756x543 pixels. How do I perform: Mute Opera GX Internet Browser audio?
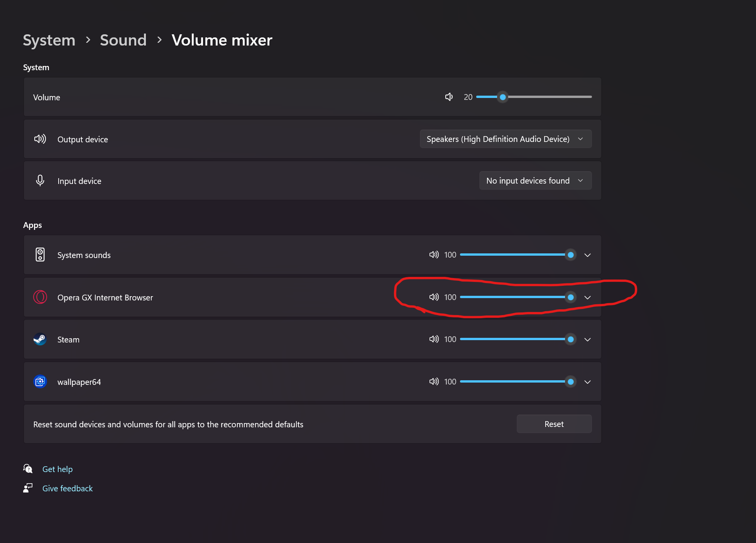pyautogui.click(x=434, y=297)
